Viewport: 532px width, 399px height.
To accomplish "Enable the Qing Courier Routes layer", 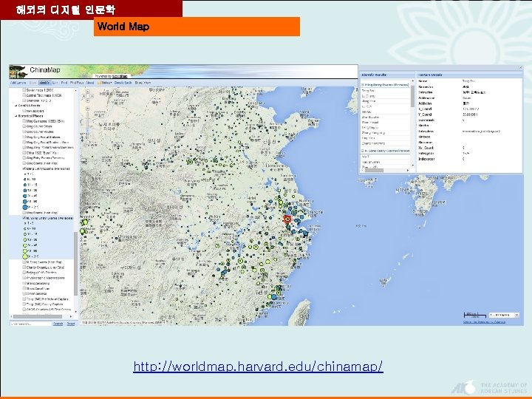I will (x=24, y=132).
